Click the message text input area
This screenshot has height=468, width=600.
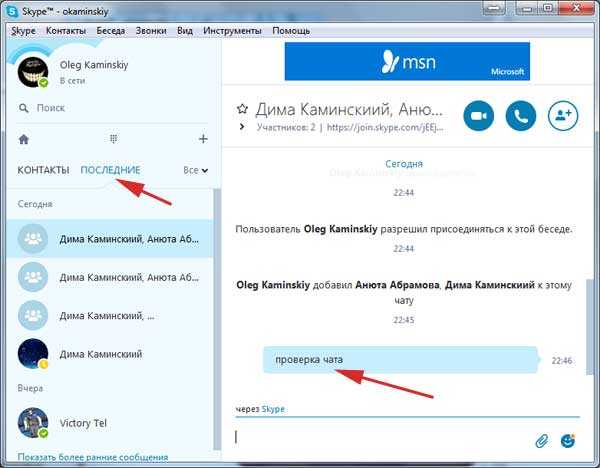pos(383,438)
